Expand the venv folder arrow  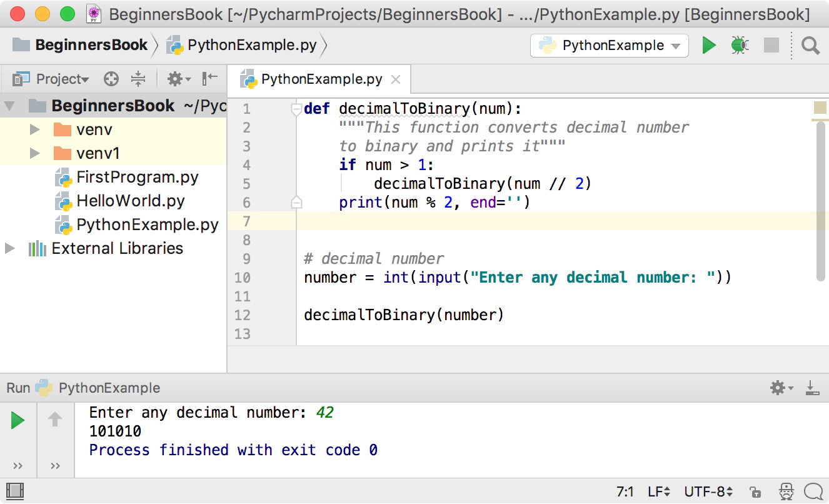click(x=35, y=130)
